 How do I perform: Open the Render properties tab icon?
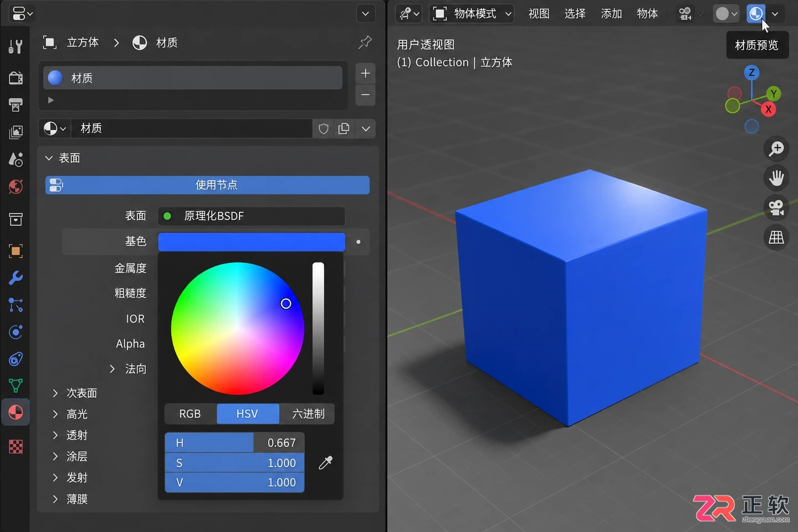[x=16, y=78]
